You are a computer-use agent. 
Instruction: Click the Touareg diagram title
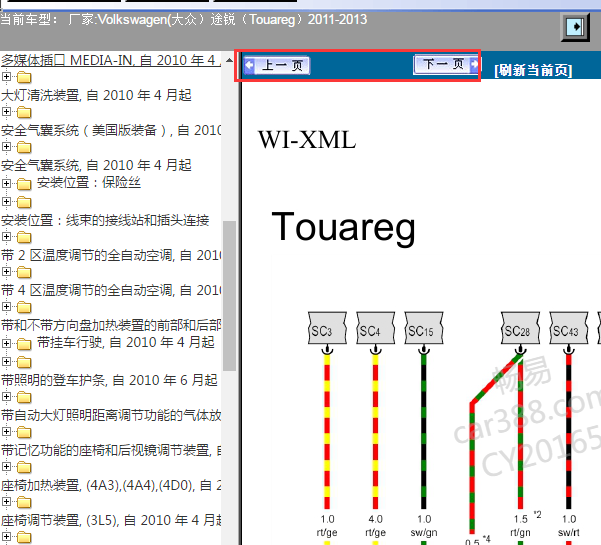(343, 228)
